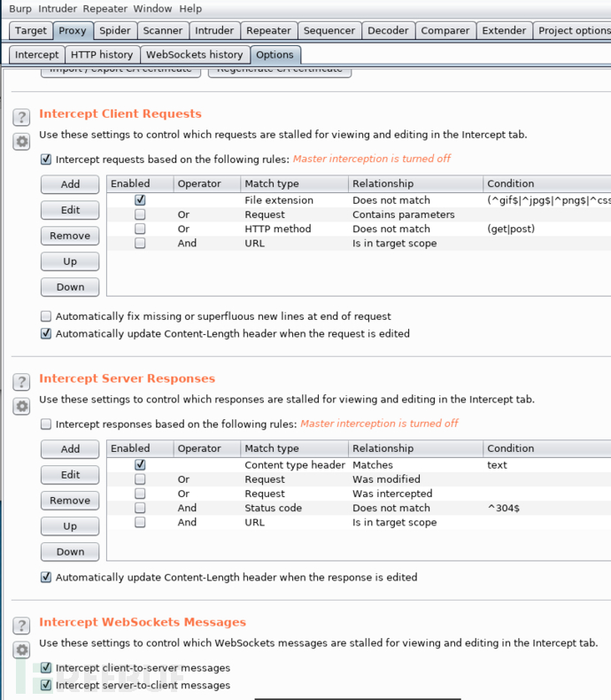This screenshot has width=611, height=700.
Task: Open the Intruder menu in menu bar
Action: tap(57, 9)
